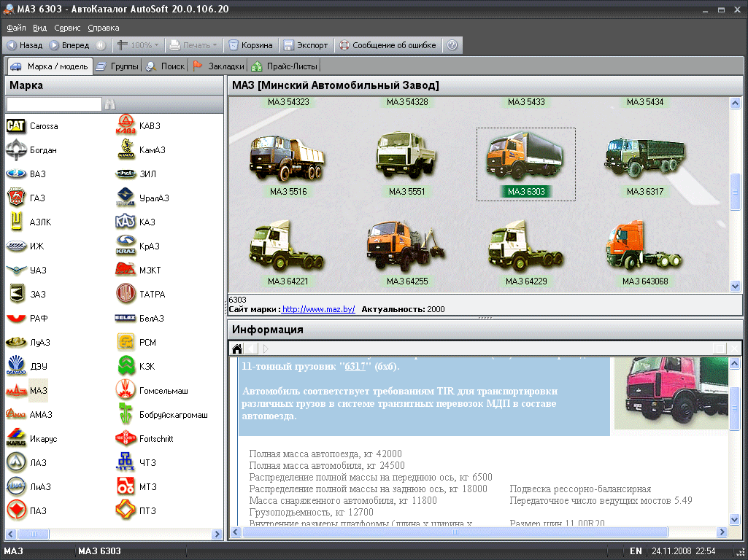Image resolution: width=748 pixels, height=560 pixels.
Task: Switch to the Закладки tab
Action: [219, 66]
